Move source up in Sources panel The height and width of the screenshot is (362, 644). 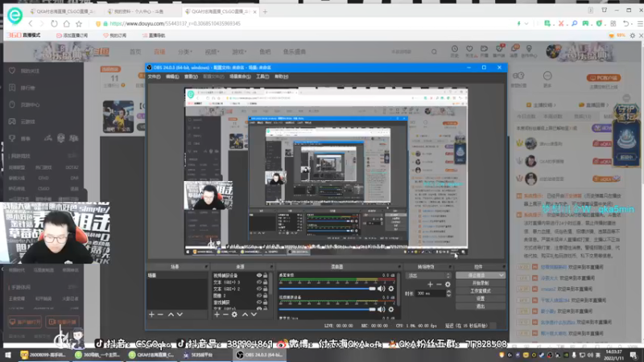pyautogui.click(x=245, y=315)
